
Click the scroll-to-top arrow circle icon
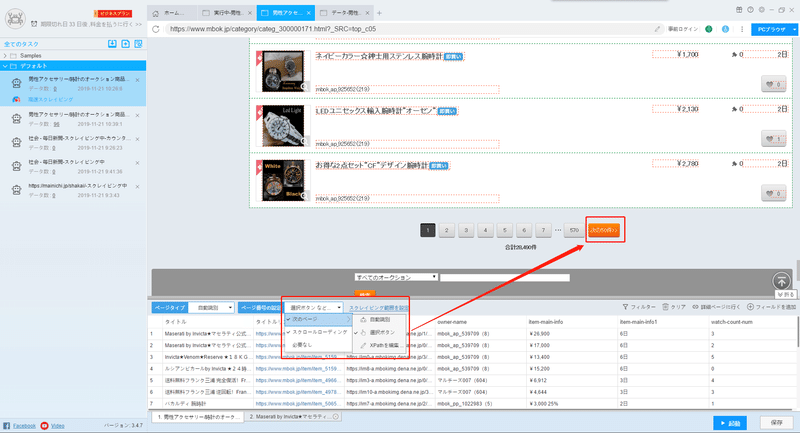(x=781, y=281)
